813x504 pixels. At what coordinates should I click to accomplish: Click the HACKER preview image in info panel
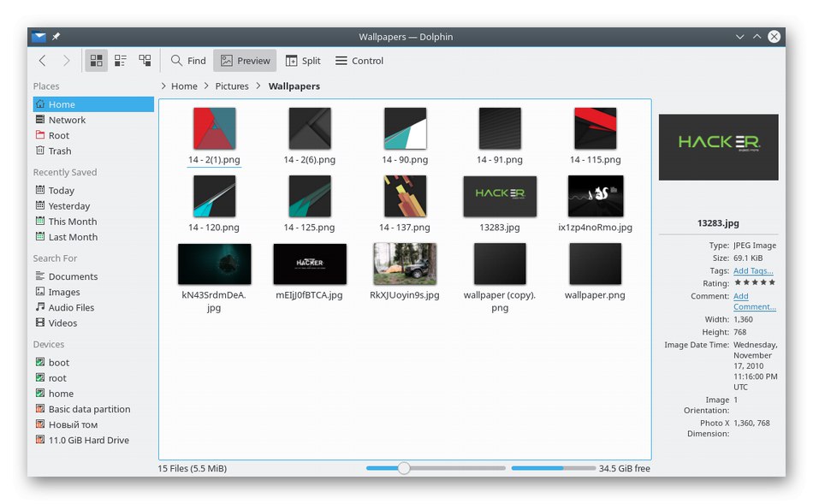[x=719, y=147]
